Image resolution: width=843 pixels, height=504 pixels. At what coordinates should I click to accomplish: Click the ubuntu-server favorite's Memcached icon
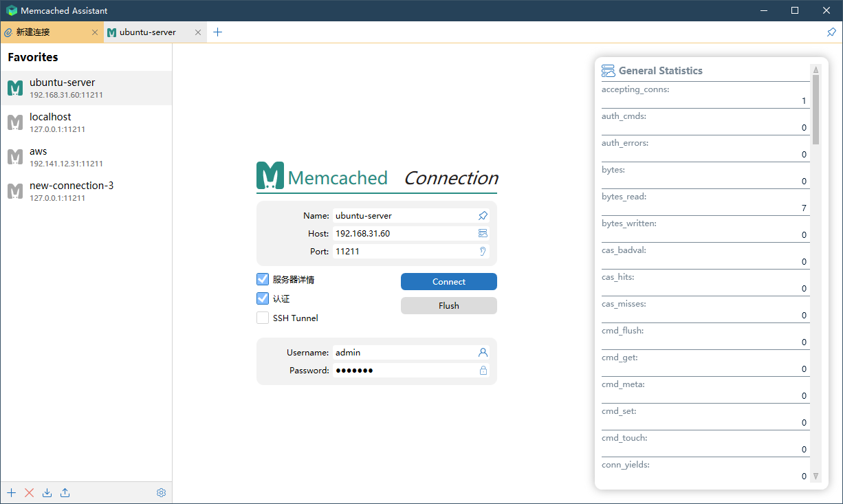[15, 88]
